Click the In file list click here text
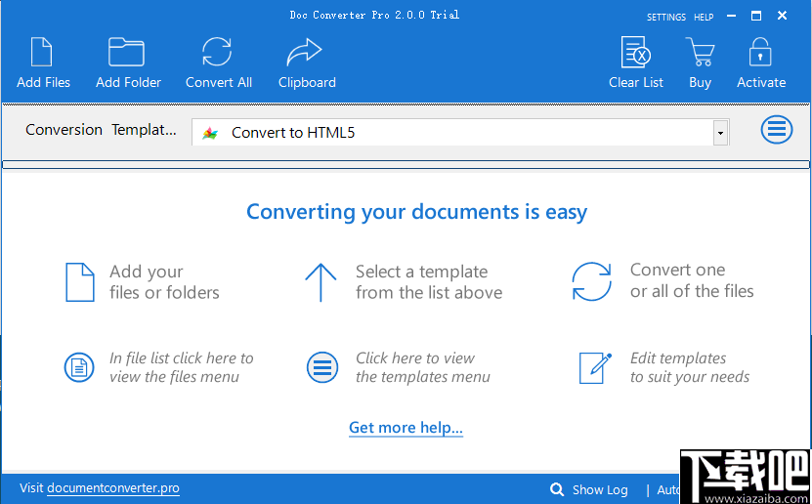The height and width of the screenshot is (504, 812). pos(181,367)
